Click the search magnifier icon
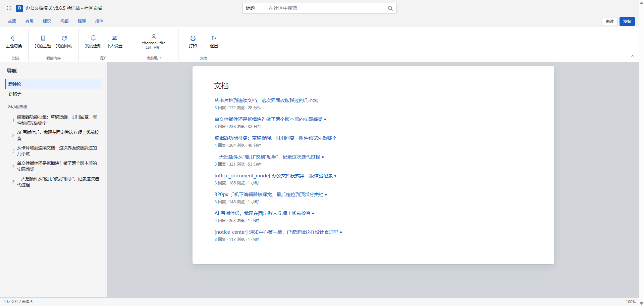This screenshot has width=644, height=306. tap(390, 8)
